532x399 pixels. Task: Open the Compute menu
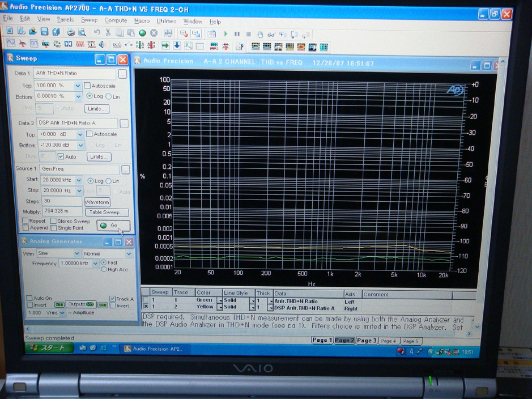point(116,20)
